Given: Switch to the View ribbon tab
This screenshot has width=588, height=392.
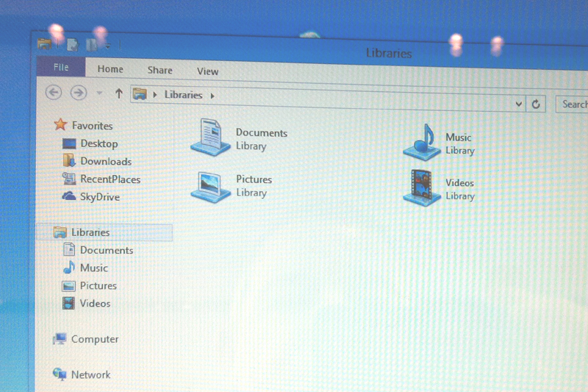Looking at the screenshot, I should (x=207, y=71).
